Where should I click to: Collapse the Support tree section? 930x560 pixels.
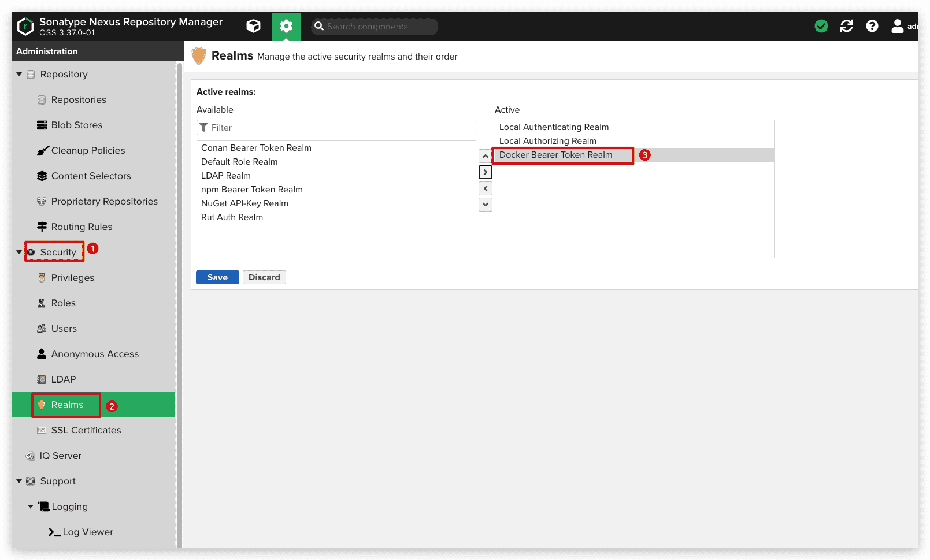[19, 481]
